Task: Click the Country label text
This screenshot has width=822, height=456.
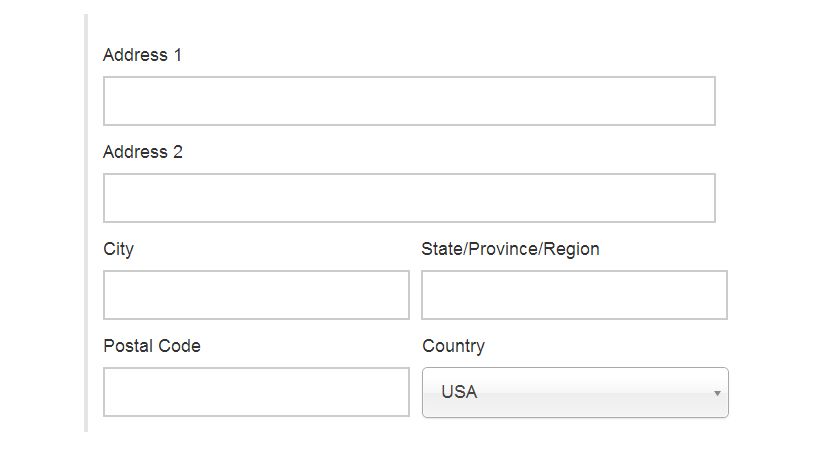Action: point(453,346)
